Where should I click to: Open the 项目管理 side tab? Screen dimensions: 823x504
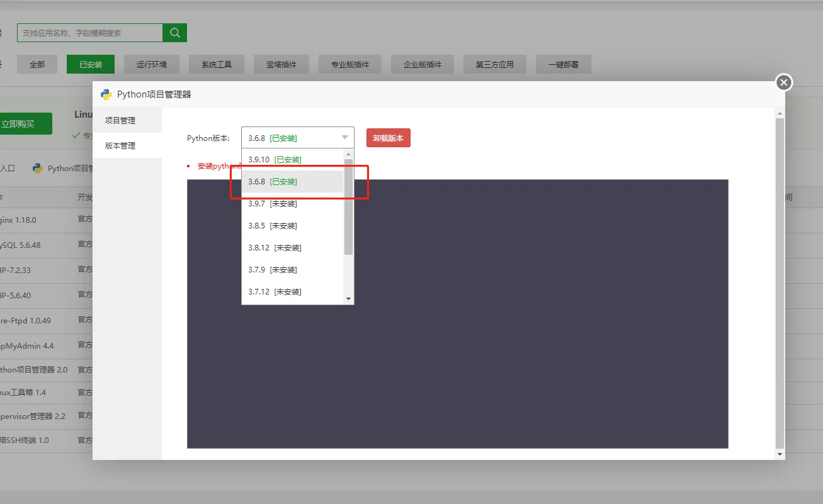pos(127,120)
